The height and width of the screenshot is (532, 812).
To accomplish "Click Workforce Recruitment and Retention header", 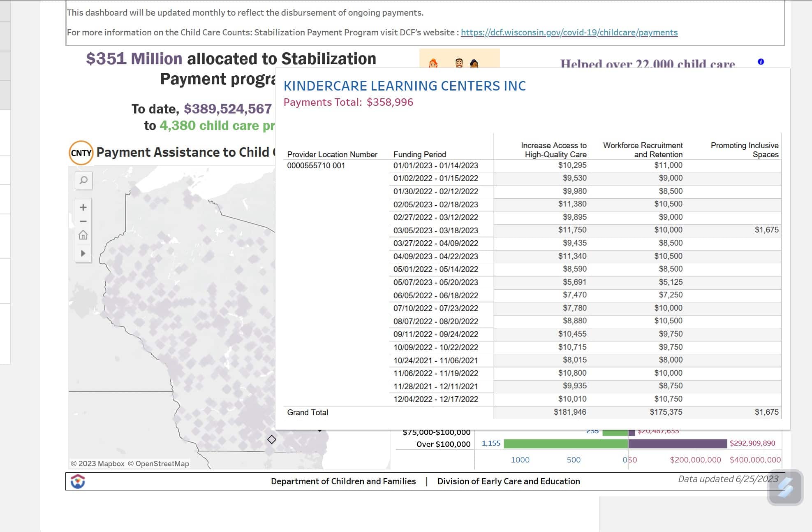I will [643, 150].
